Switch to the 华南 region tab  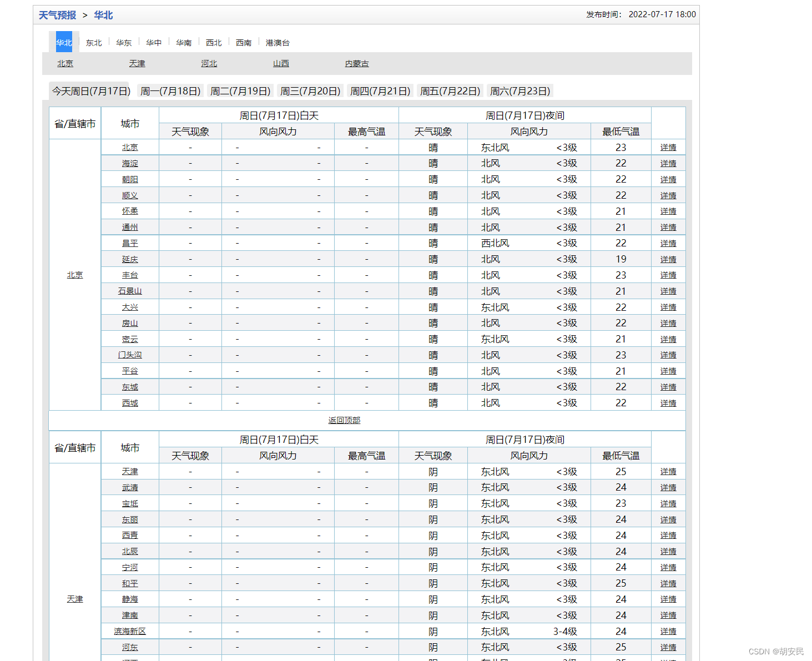tap(184, 43)
